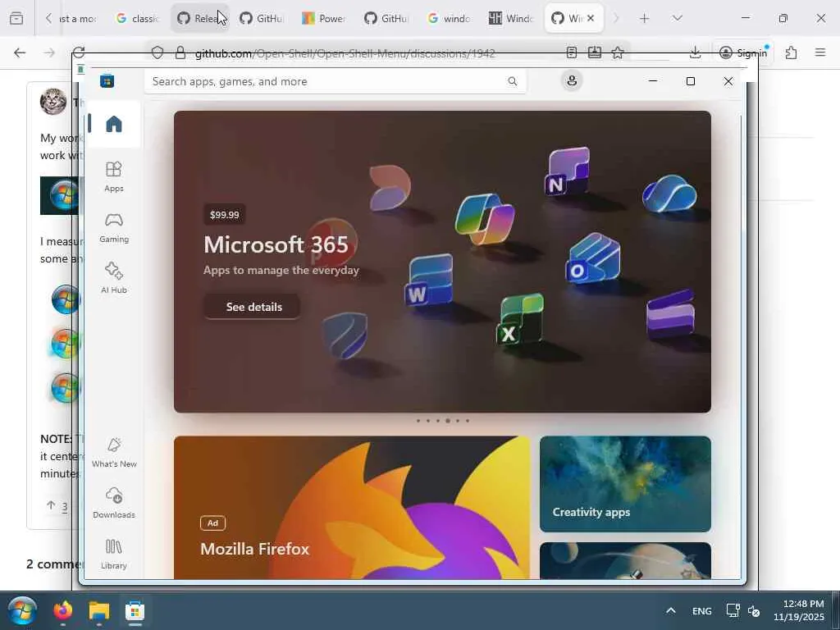Open a new Firefox tab
This screenshot has height=630, width=840.
click(645, 18)
